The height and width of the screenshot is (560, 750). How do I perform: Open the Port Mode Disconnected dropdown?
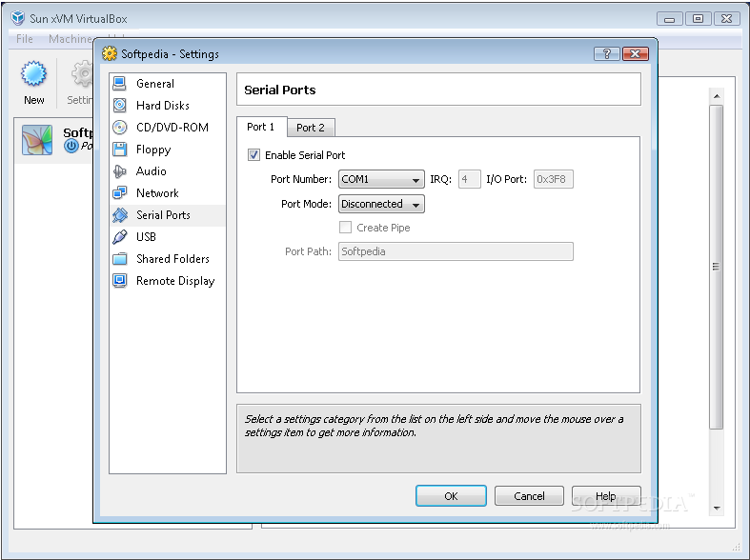click(381, 204)
